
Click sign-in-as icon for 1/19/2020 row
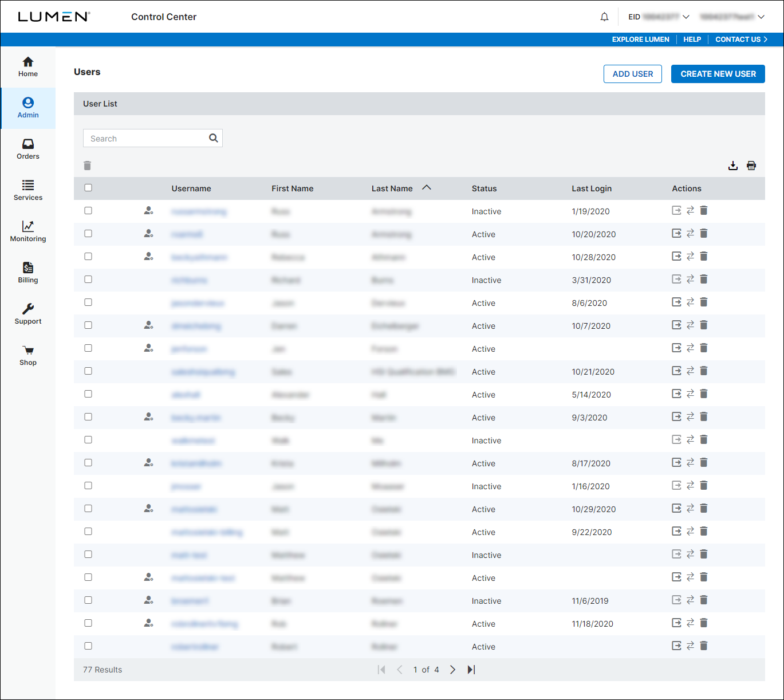pyautogui.click(x=676, y=210)
